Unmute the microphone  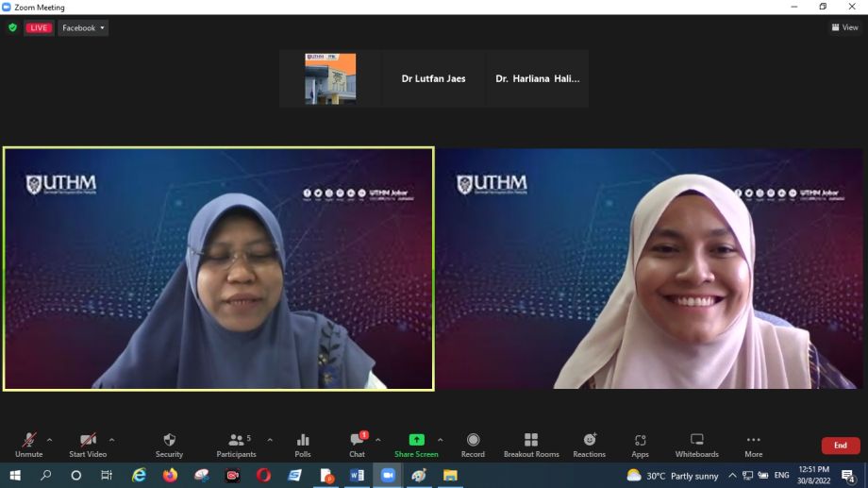point(29,440)
